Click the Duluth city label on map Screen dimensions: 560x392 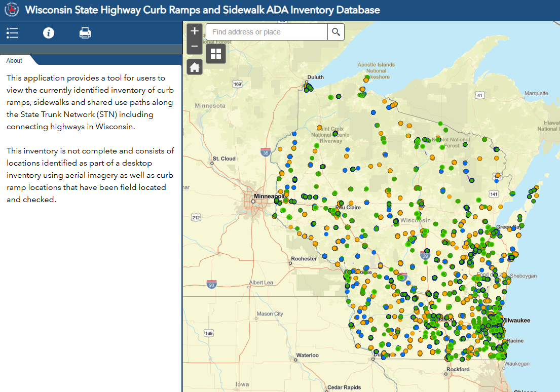click(315, 77)
